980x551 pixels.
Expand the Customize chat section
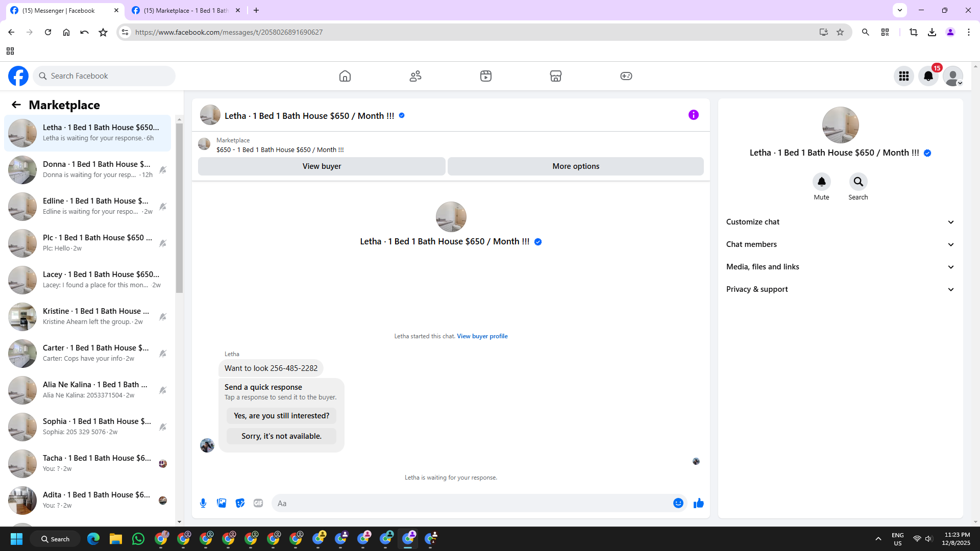[841, 222]
